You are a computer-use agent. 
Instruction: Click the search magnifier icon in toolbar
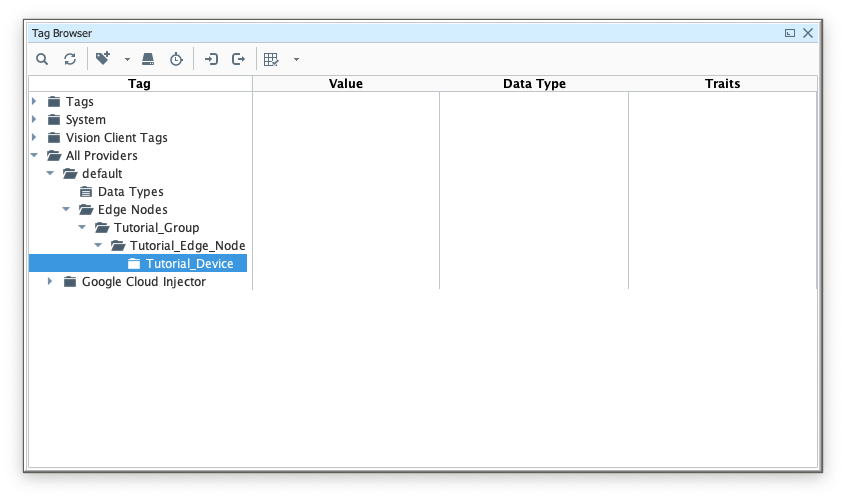[42, 60]
